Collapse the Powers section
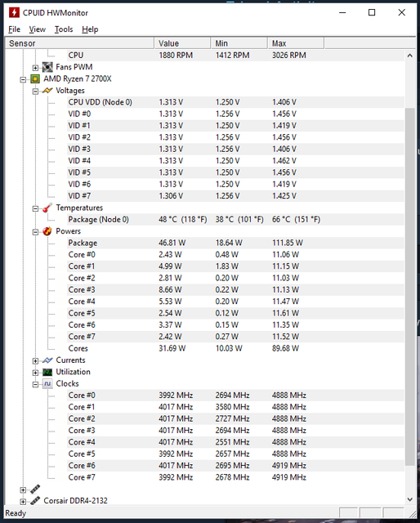Image resolution: width=420 pixels, height=523 pixels. coord(35,232)
